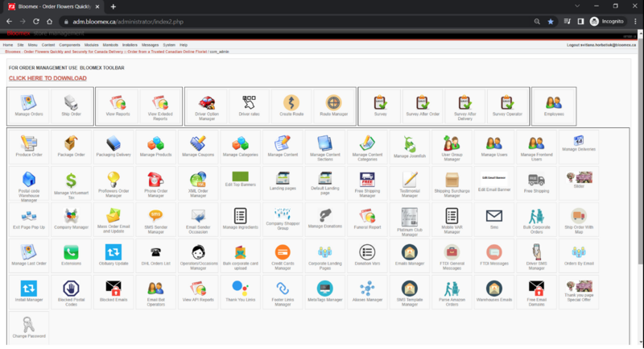644x349 pixels.
Task: Open Manage Coupons
Action: (x=198, y=147)
